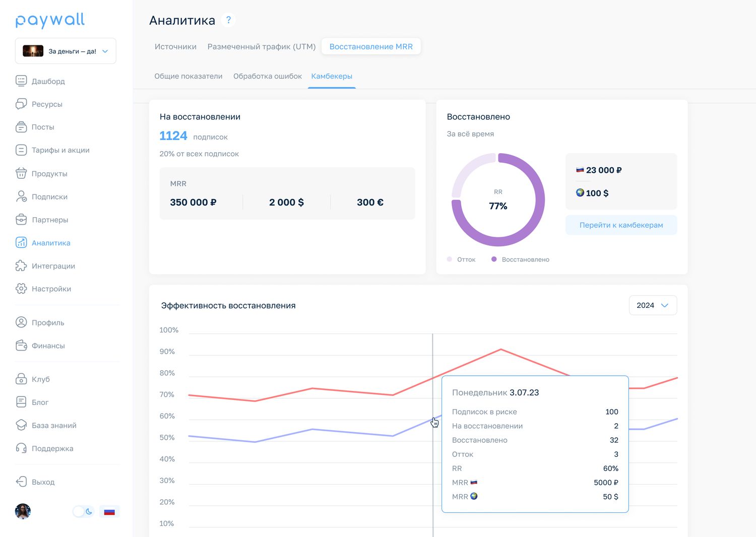Select the Партнеры briefcase icon
Screen dimensions: 756x537
[x=21, y=220]
